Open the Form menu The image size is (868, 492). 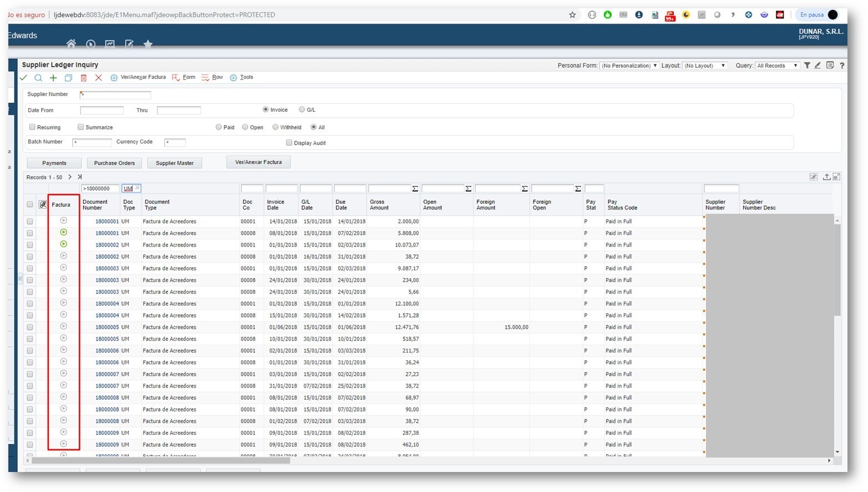tap(189, 77)
